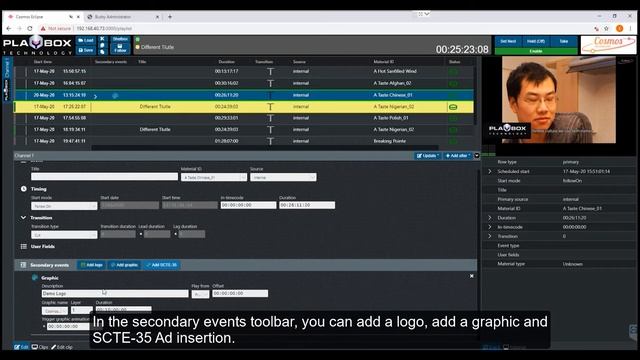Expand the In timecode property row
640x360 pixels.
pos(490,227)
